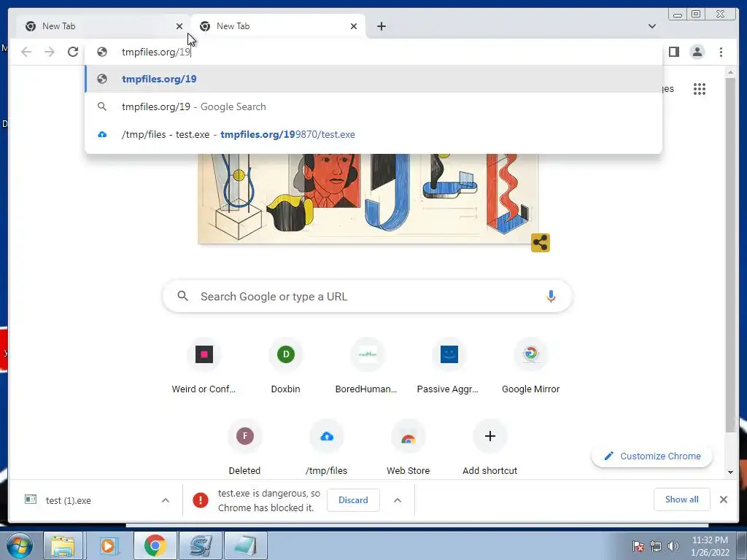Open Chrome's three-dot menu
Screen dimensions: 747x560
pos(721,52)
